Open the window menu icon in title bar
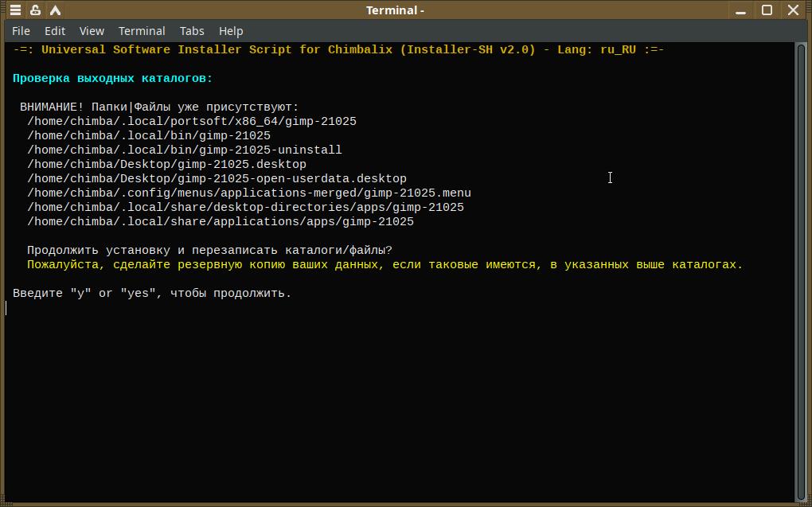Screen dimensions: 812x507 (16, 10)
